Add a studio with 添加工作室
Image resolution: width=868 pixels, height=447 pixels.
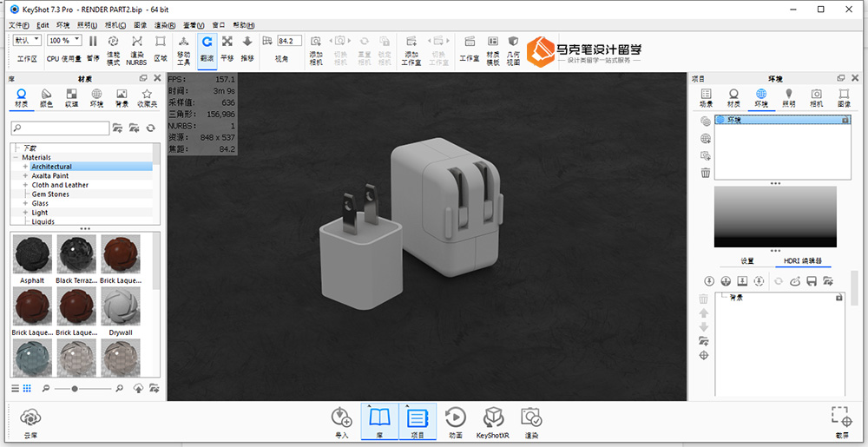[411, 49]
